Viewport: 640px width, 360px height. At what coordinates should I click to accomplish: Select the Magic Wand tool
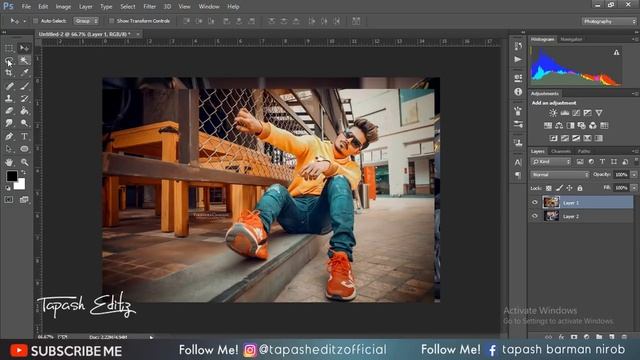24,61
